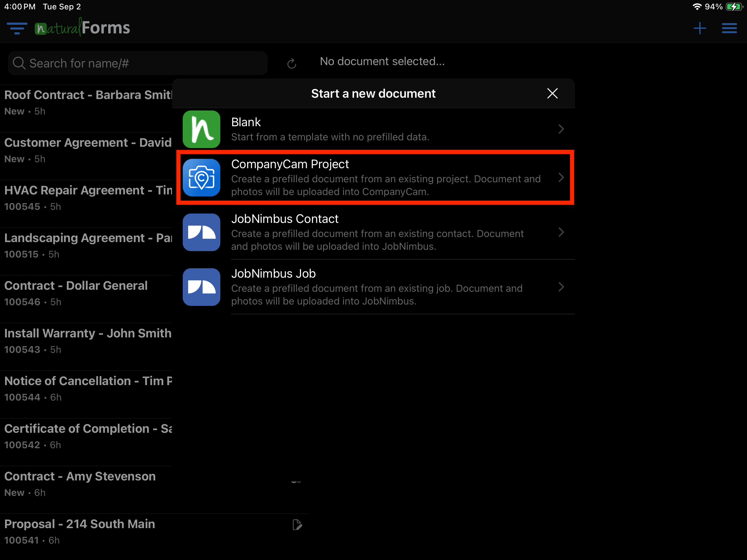Select the Blank document option

click(x=373, y=129)
